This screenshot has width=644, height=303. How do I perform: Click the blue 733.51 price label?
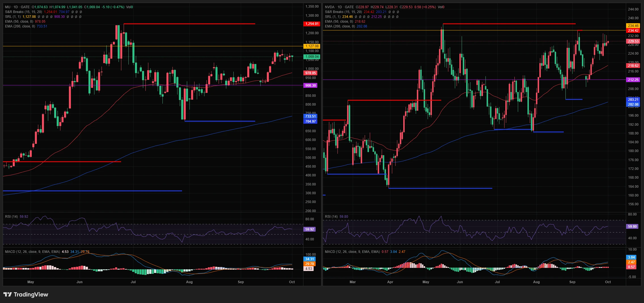pos(310,116)
